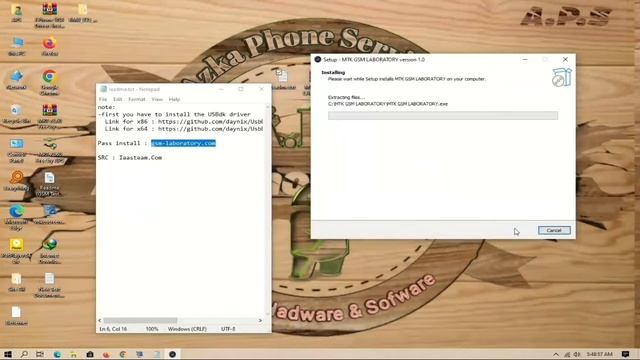Minimize the Setup window

coord(525,60)
